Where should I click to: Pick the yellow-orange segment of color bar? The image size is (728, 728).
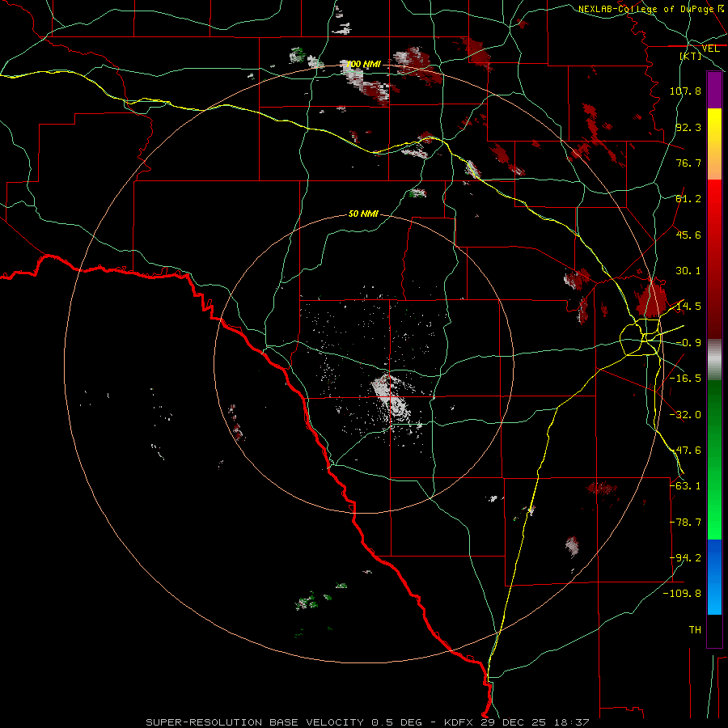point(714,144)
